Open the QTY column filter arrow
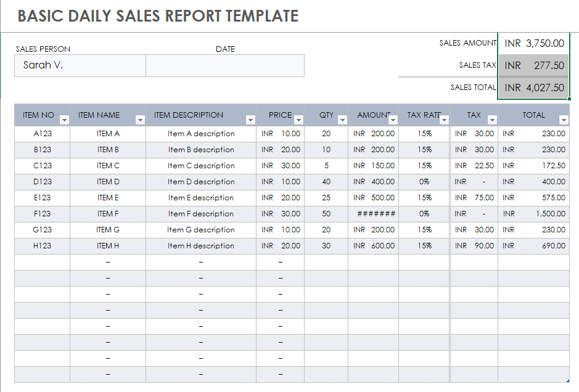This screenshot has height=392, width=579. pyautogui.click(x=342, y=118)
